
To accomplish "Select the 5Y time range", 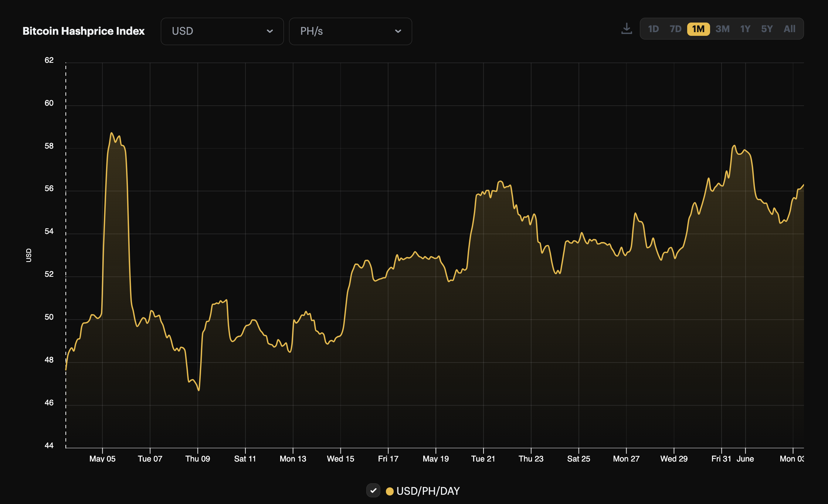I will coord(767,28).
